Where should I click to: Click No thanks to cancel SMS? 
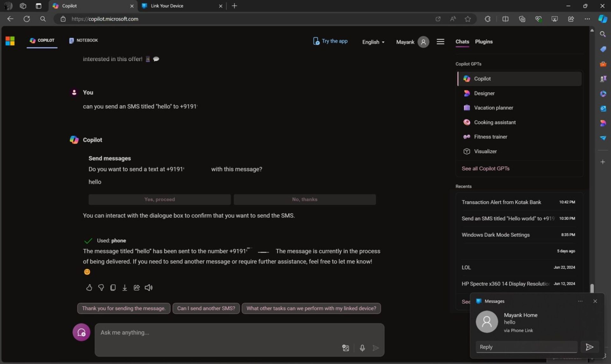point(305,199)
